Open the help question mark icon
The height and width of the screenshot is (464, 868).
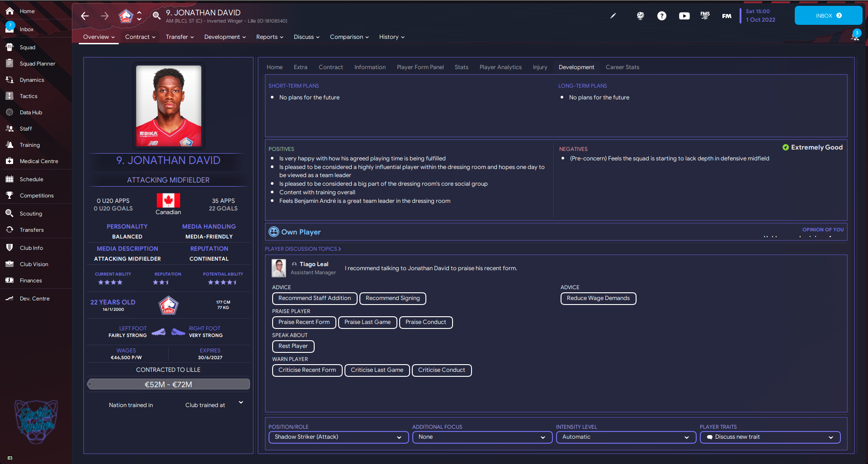pos(662,16)
